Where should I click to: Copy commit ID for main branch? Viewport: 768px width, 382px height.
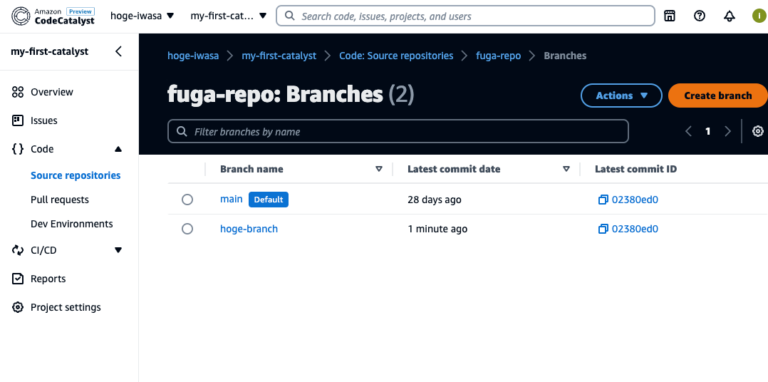click(603, 199)
